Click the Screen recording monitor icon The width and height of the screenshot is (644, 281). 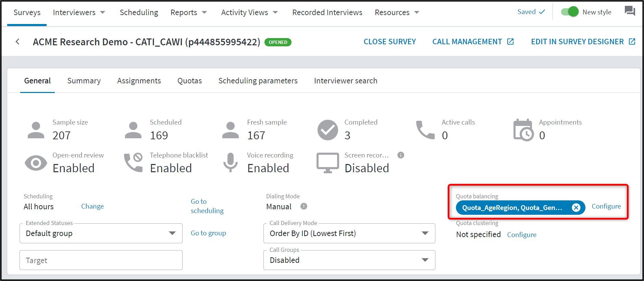click(x=328, y=163)
